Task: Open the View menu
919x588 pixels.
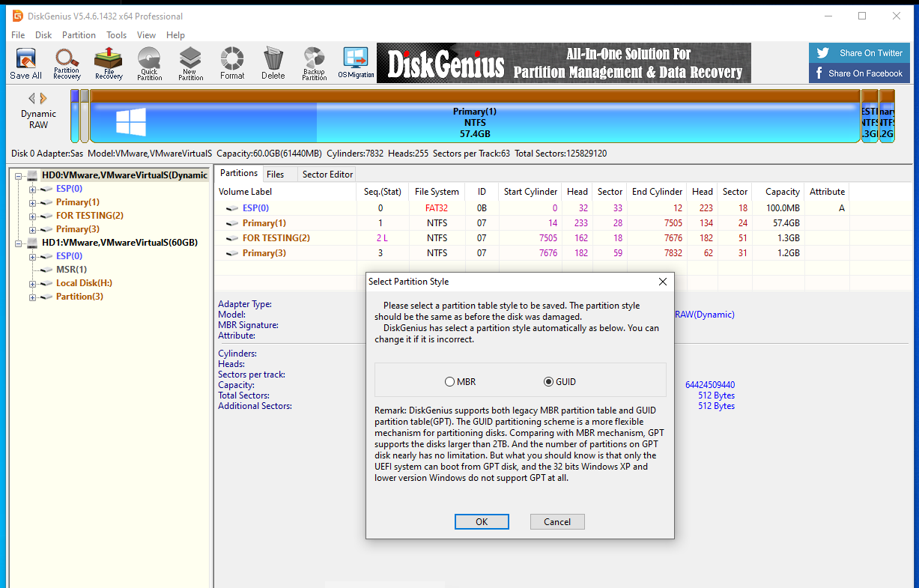Action: 146,35
